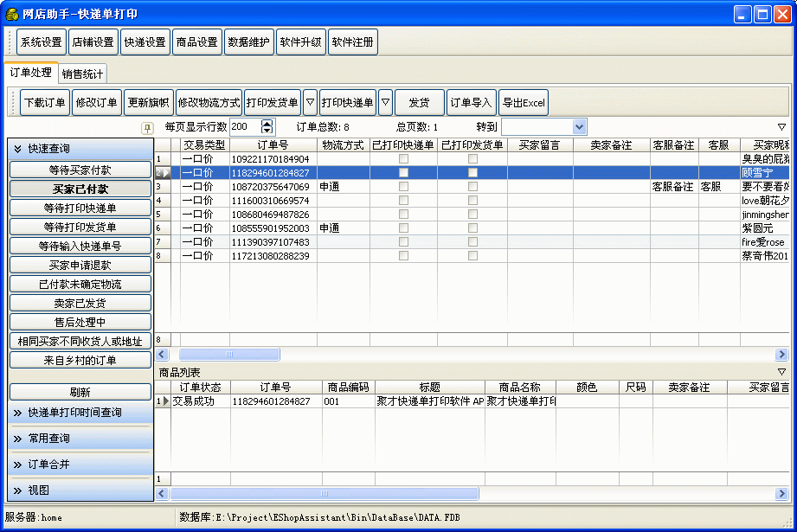Click the 打印快递单 button
Viewport: 797px width, 532px height.
[348, 103]
